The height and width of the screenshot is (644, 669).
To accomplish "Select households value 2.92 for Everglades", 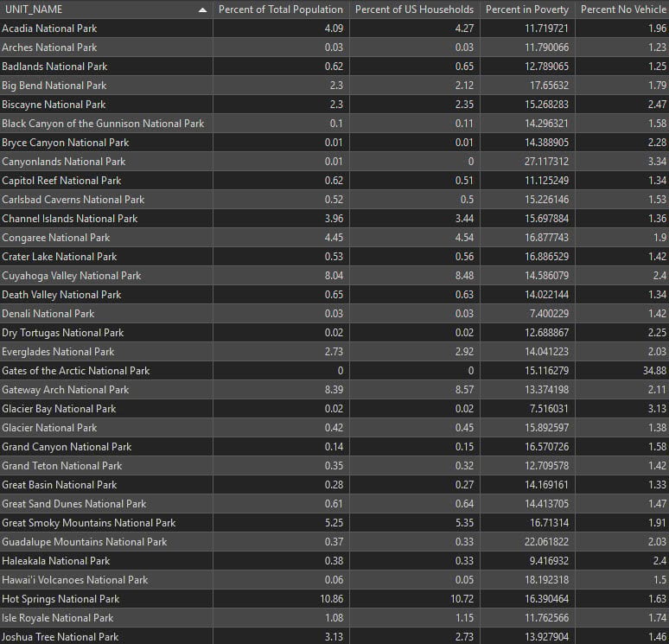I will click(x=464, y=352).
